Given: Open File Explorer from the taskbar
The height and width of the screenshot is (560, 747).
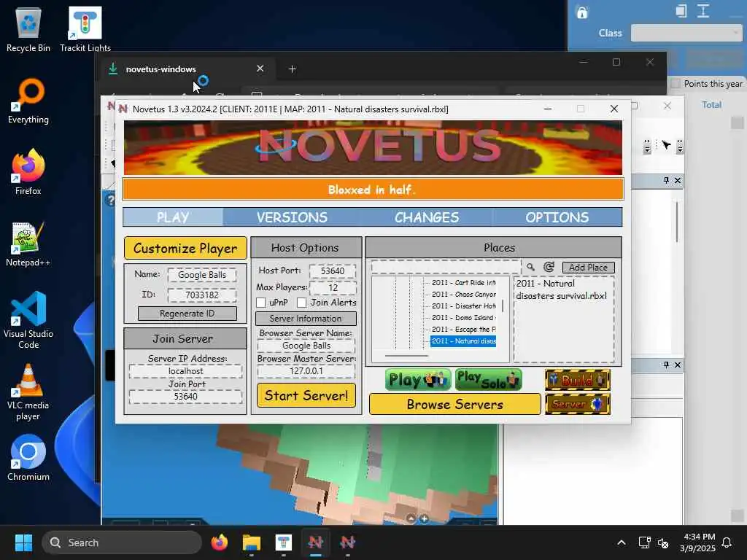Looking at the screenshot, I should (x=252, y=542).
